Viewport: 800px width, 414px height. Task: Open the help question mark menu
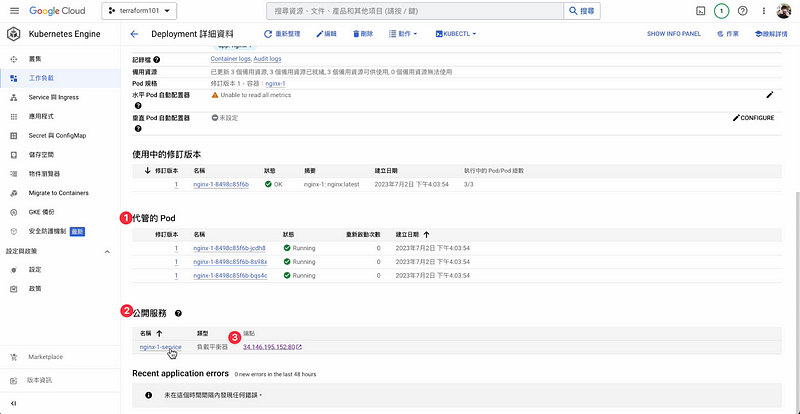(742, 11)
